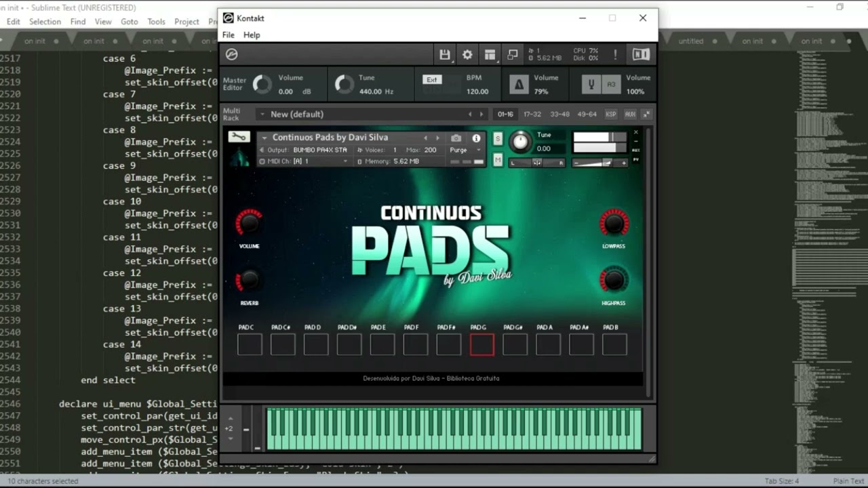The width and height of the screenshot is (868, 488).
Task: Remove instrument with small X button
Action: pyautogui.click(x=635, y=132)
